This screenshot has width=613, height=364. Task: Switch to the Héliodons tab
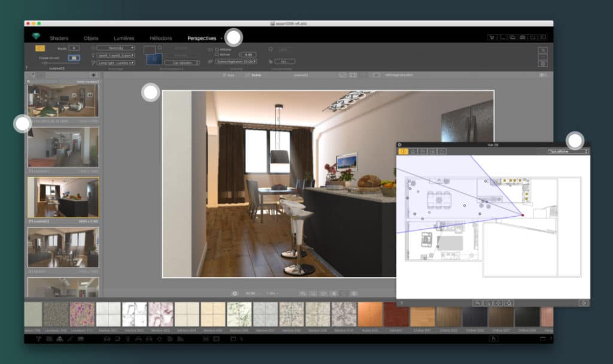coord(160,38)
